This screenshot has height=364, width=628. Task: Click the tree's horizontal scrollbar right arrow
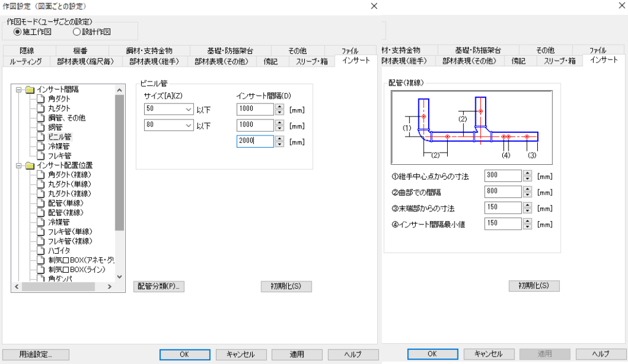[109, 287]
